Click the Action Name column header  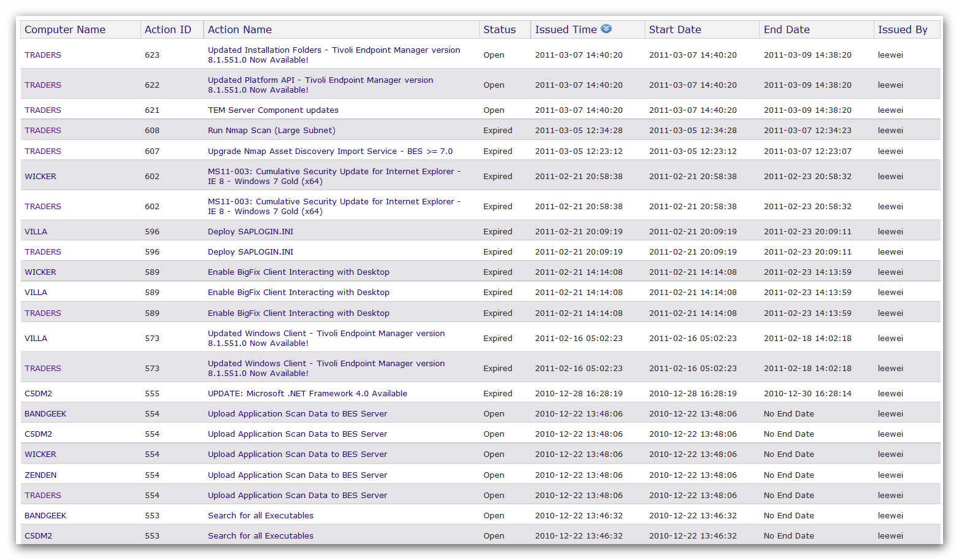[239, 29]
